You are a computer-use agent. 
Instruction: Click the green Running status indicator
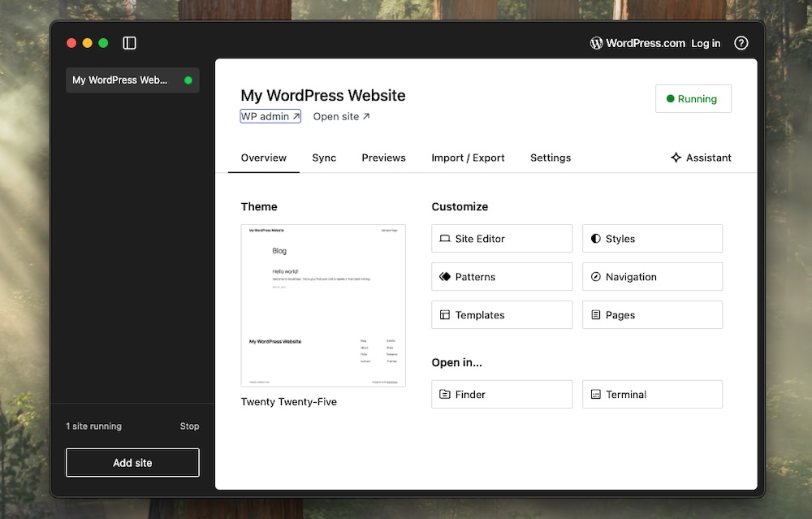[693, 98]
